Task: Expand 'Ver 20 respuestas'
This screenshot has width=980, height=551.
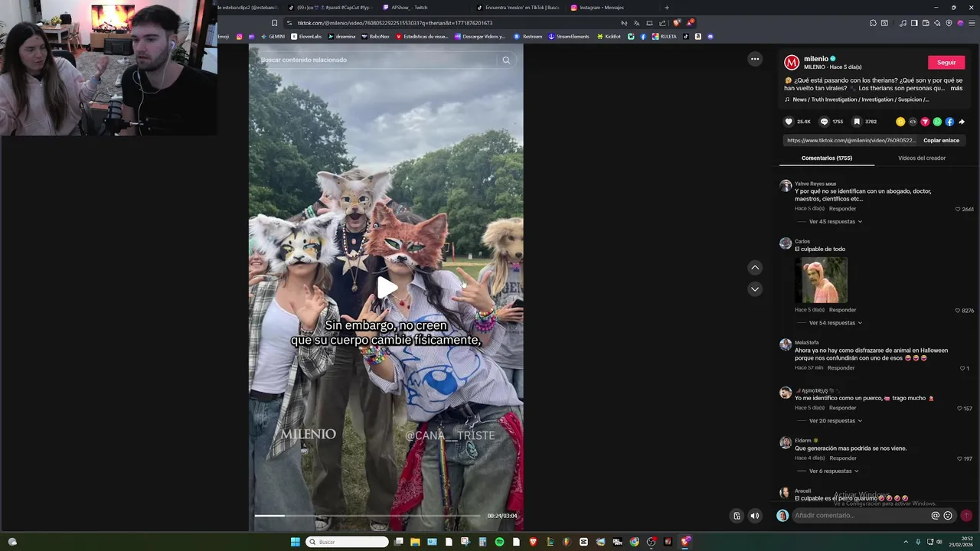Action: (x=835, y=421)
